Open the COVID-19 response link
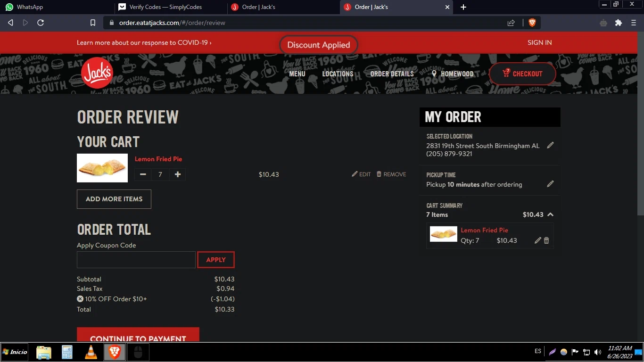Screen dimensions: 644x362 click(144, 42)
